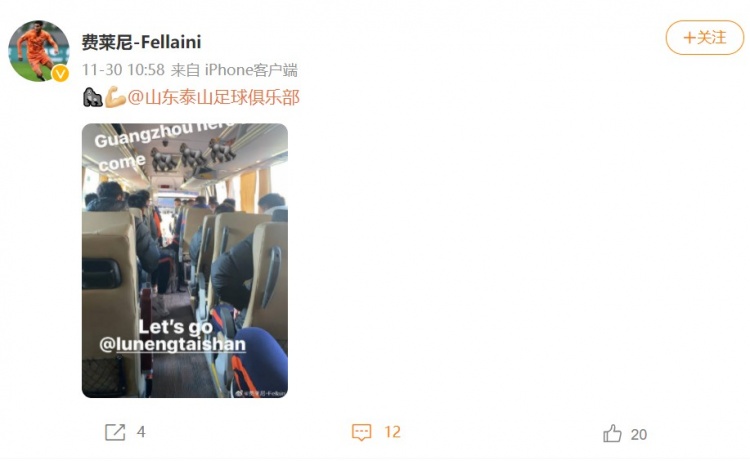Open the @山东泰山足球俱乐部 mention

213,97
